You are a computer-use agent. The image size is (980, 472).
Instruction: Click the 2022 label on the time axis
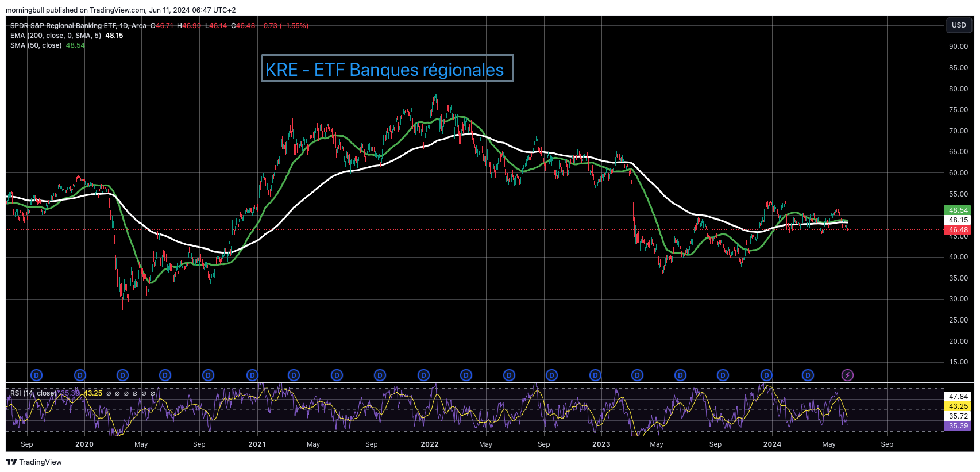pos(429,444)
